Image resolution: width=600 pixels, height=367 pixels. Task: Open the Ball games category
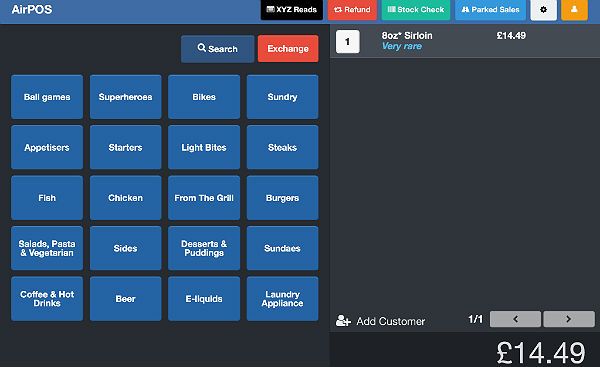(47, 97)
